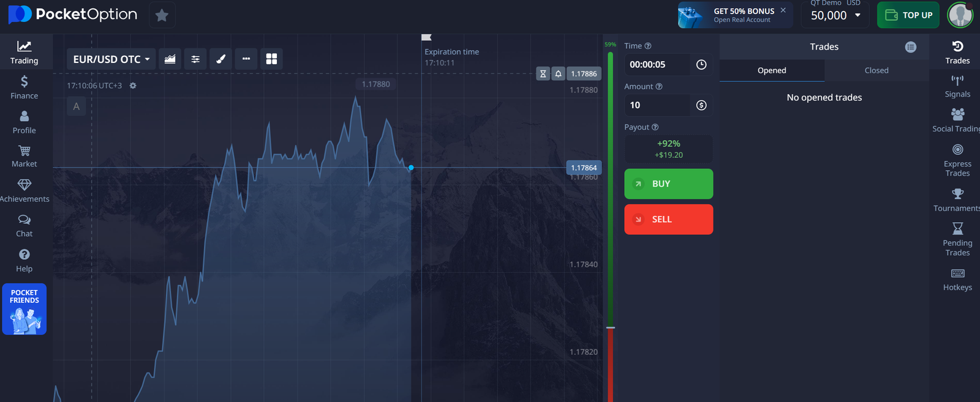Open the Finance section
Screen dimensions: 980x402
(24, 87)
